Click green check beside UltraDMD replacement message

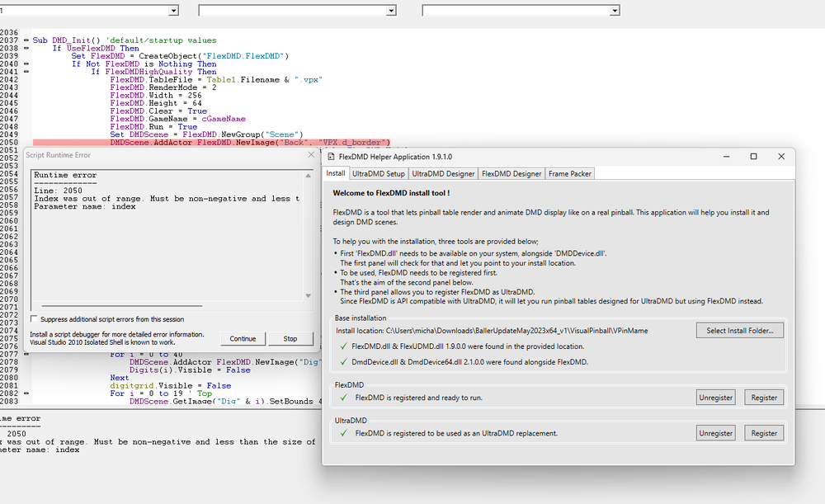pyautogui.click(x=343, y=433)
